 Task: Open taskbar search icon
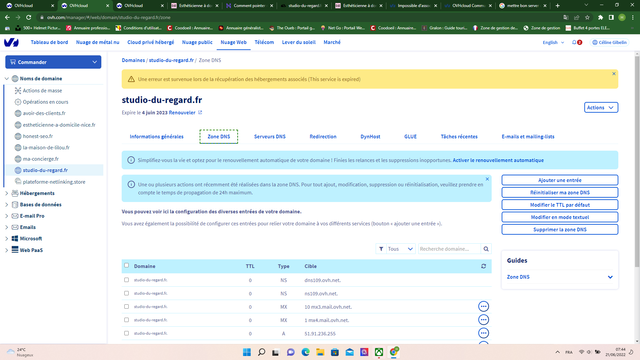pyautogui.click(x=262, y=352)
